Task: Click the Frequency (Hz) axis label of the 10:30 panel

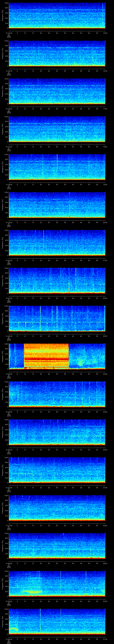Action: (3, 622)
